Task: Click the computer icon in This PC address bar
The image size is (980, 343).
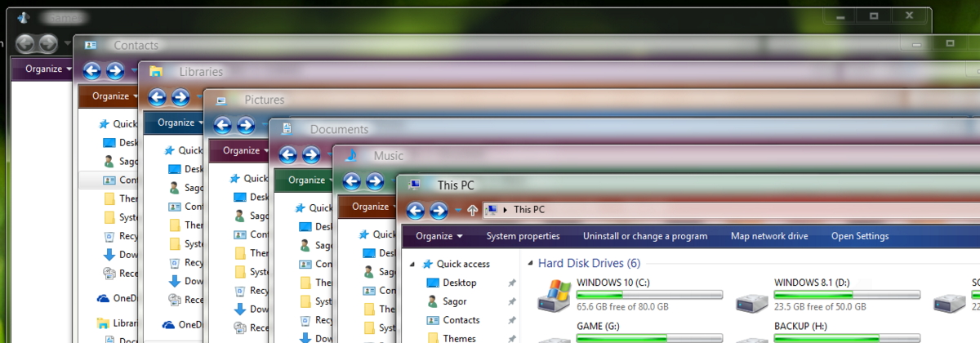Action: [x=492, y=210]
